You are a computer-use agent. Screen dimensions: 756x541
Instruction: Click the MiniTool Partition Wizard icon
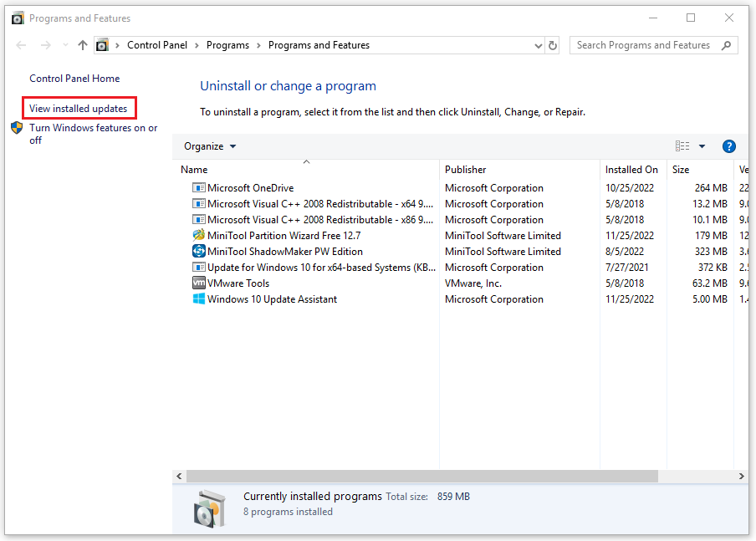[199, 235]
